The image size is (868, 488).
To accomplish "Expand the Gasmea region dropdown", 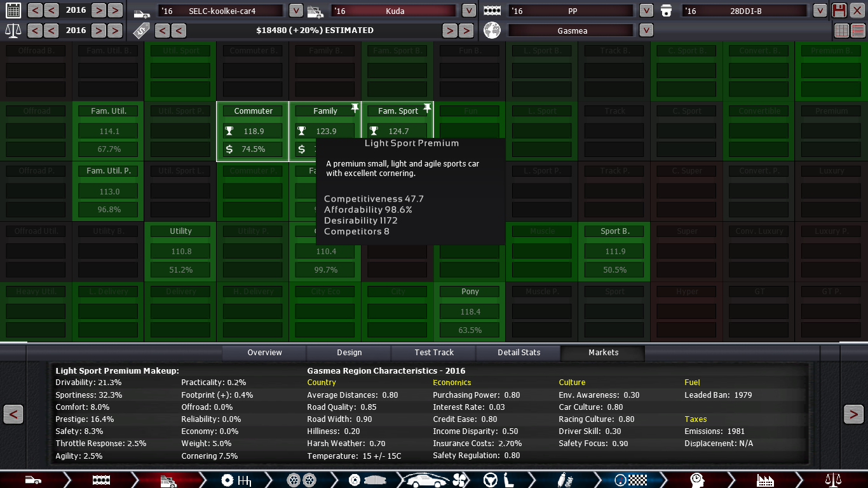I will tap(646, 30).
